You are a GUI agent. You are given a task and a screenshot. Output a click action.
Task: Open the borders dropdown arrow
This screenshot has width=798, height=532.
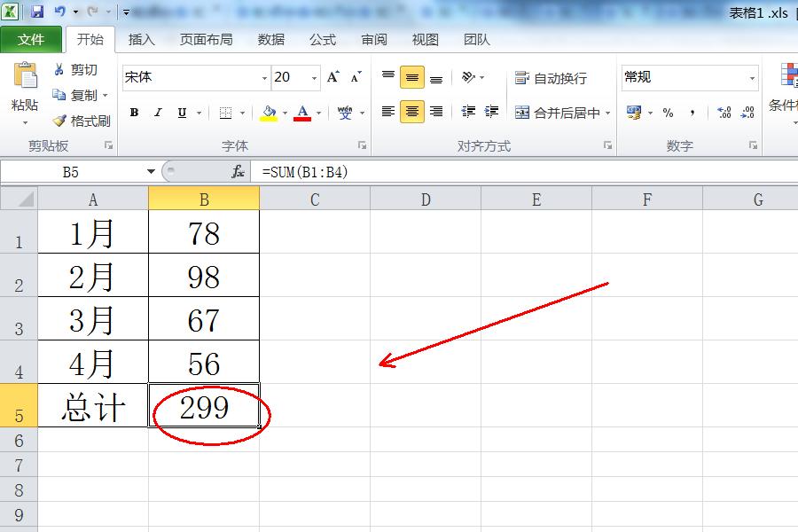point(242,113)
